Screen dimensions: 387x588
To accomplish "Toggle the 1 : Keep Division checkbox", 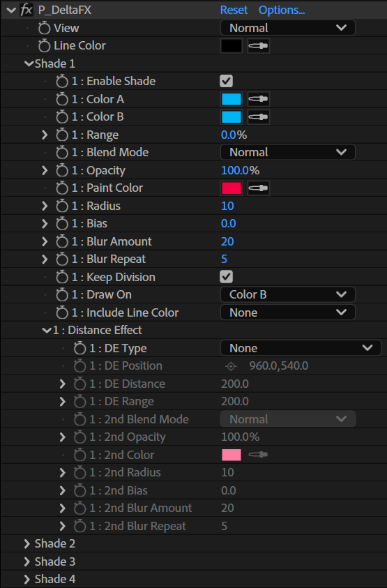I will click(226, 277).
